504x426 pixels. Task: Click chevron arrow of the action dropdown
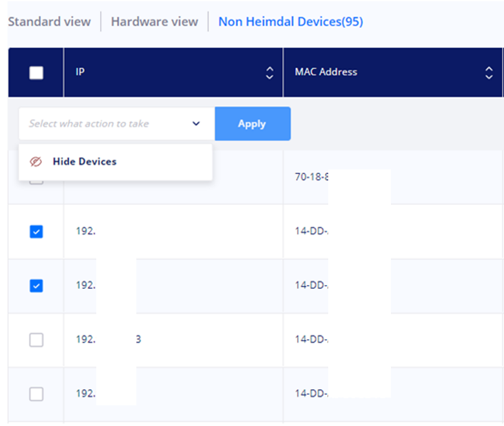[x=196, y=123]
